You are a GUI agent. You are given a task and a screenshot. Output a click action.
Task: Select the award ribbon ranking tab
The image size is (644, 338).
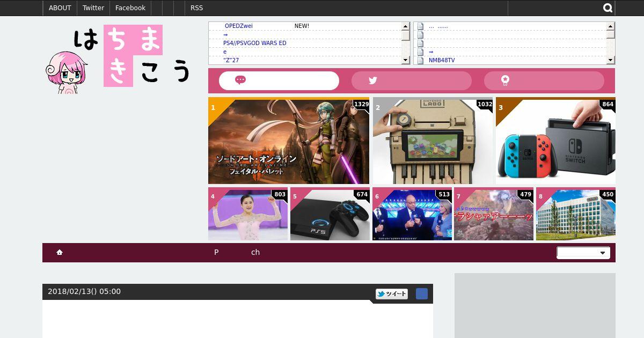(x=544, y=80)
